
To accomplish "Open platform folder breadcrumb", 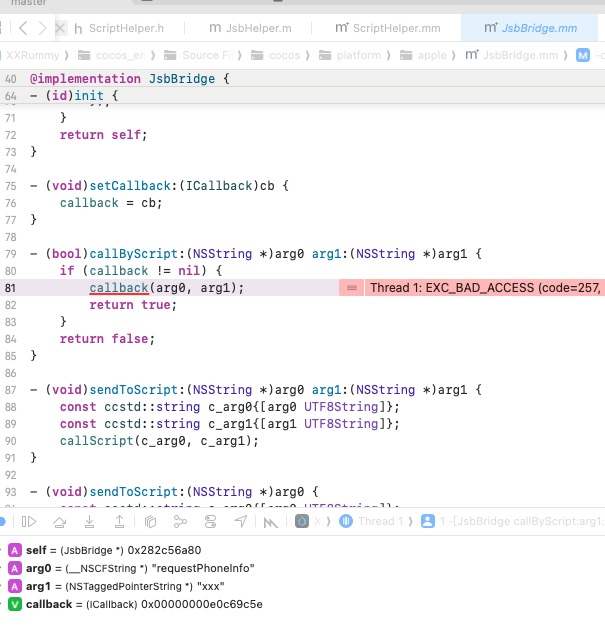I will point(350,55).
